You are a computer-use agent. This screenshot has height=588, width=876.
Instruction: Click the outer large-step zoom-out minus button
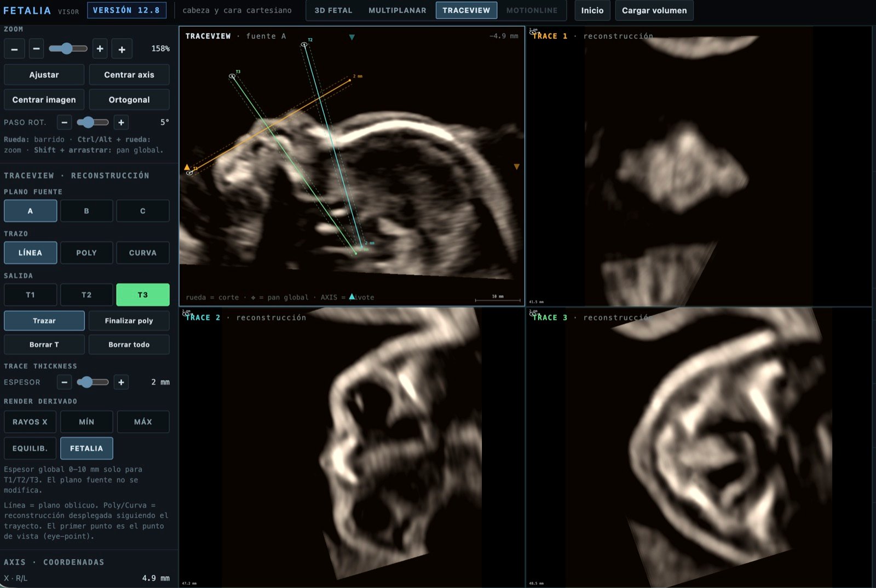pos(14,49)
